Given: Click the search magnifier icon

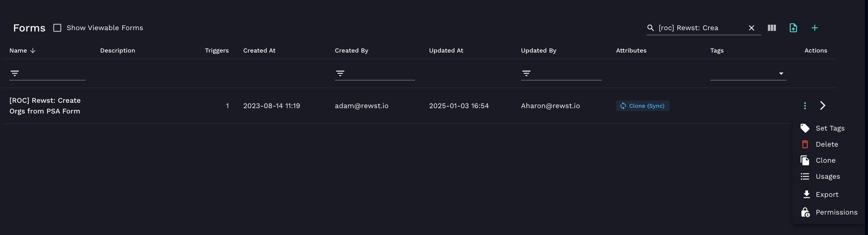Looking at the screenshot, I should [x=650, y=28].
